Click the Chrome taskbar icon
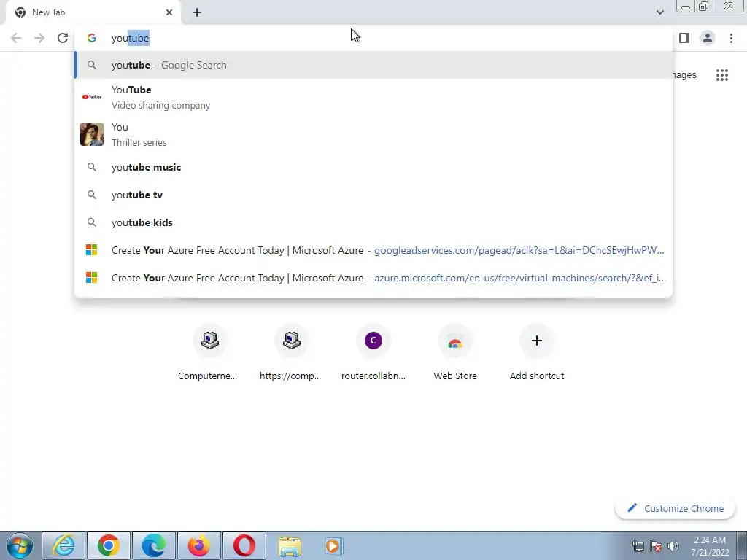Image resolution: width=747 pixels, height=560 pixels. (108, 545)
